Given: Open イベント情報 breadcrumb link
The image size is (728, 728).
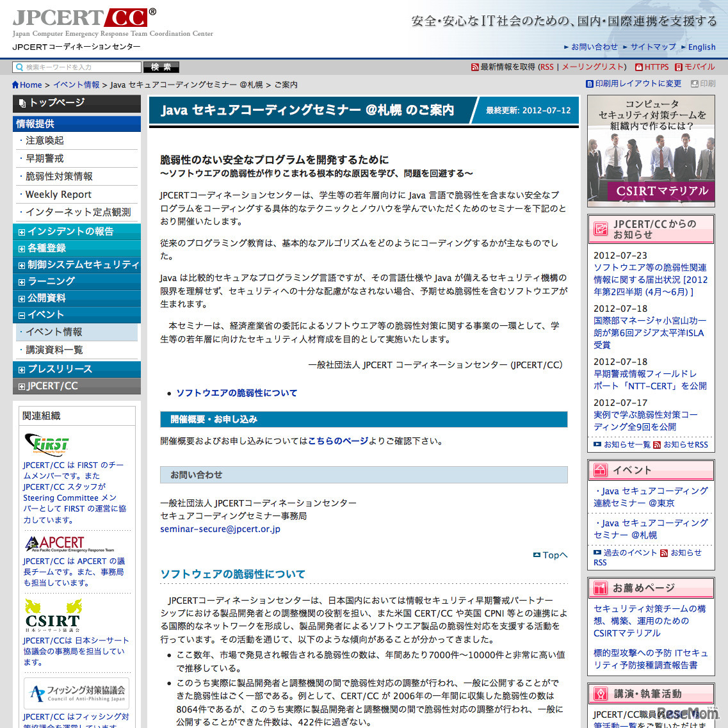Looking at the screenshot, I should click(76, 85).
